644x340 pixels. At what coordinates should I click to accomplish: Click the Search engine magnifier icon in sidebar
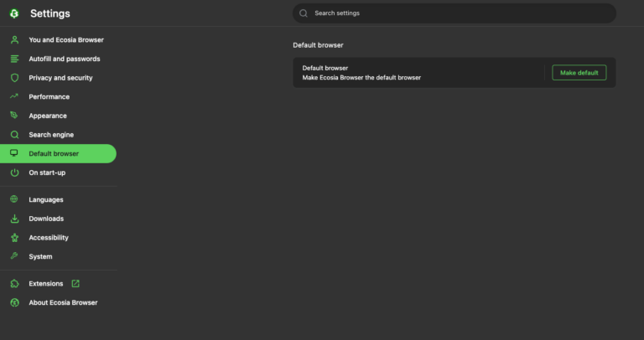tap(14, 135)
